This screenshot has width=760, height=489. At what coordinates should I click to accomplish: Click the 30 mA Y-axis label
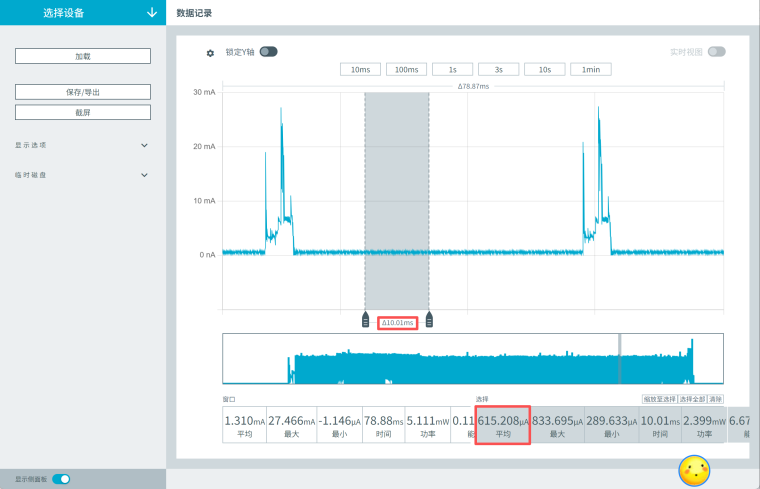[204, 92]
